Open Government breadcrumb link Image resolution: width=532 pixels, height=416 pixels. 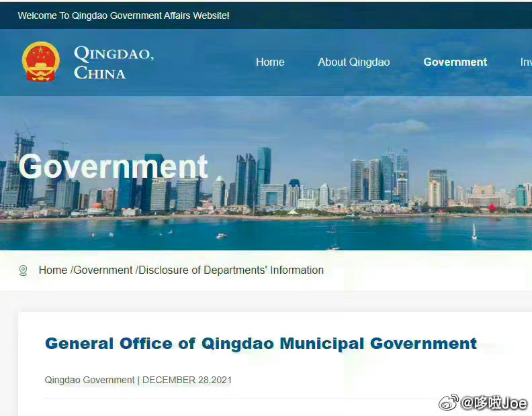coord(103,270)
